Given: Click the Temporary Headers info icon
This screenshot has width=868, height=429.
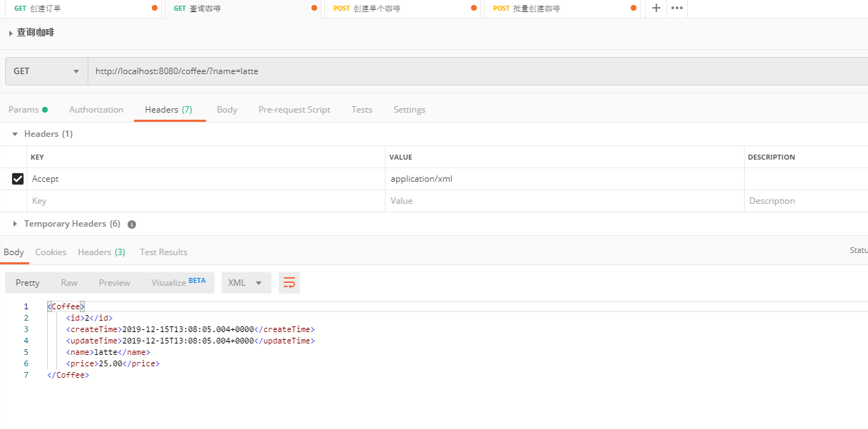Looking at the screenshot, I should [132, 224].
